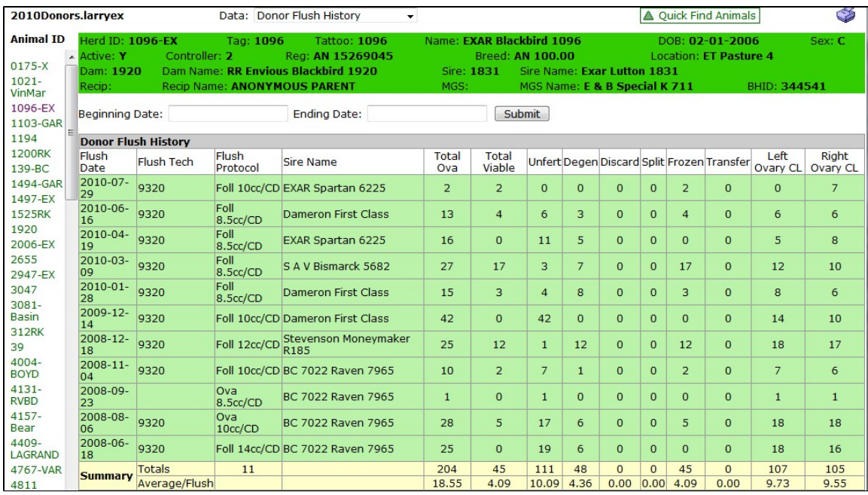Click the Unfert column header
The height and width of the screenshot is (495, 868).
(x=544, y=162)
